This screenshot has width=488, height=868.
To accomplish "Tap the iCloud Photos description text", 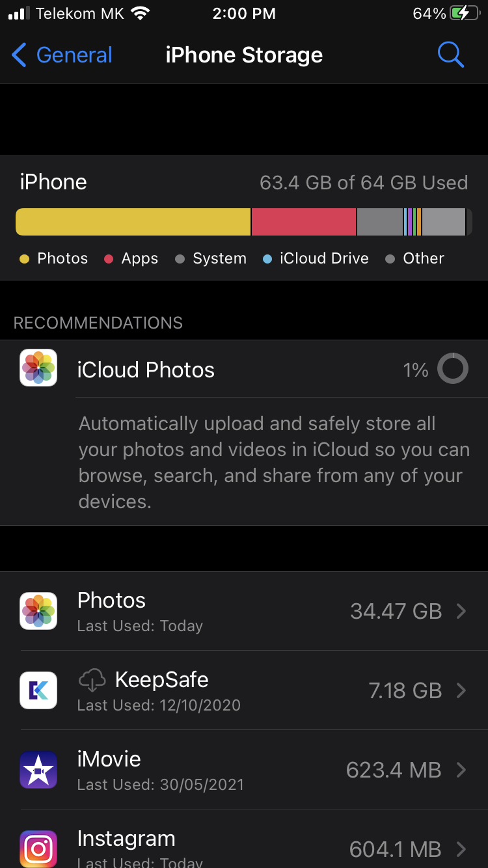I will coord(273,462).
